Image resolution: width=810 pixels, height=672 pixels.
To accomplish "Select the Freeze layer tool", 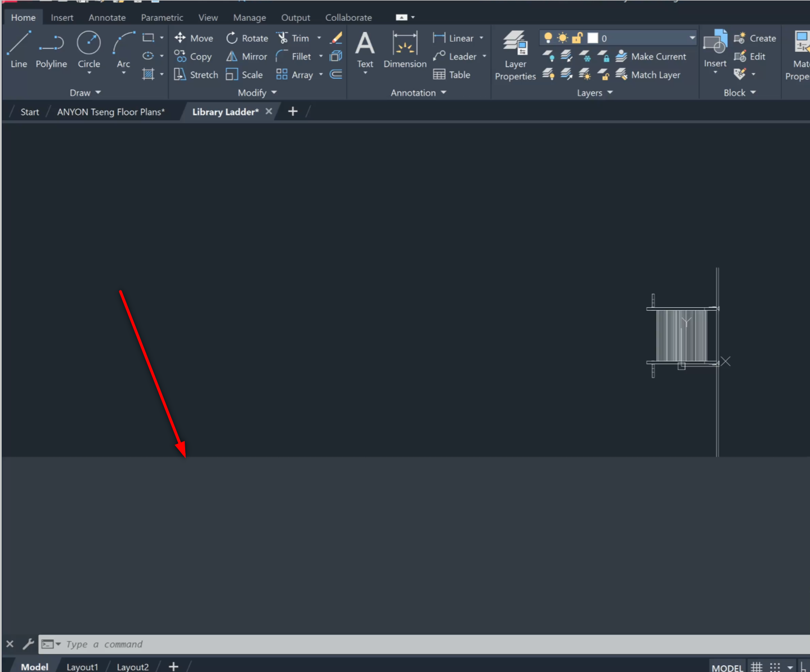I will (x=585, y=56).
